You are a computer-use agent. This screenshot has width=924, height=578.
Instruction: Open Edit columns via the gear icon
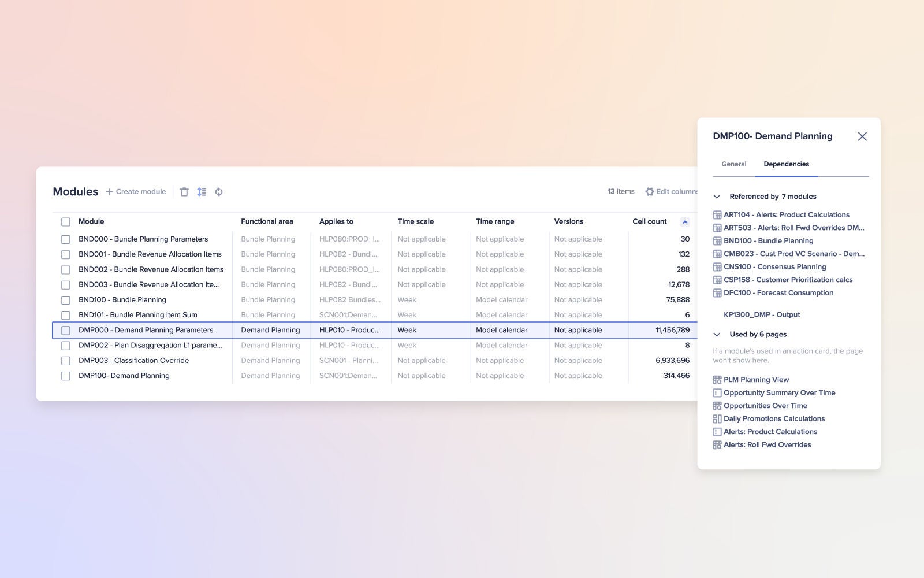649,191
